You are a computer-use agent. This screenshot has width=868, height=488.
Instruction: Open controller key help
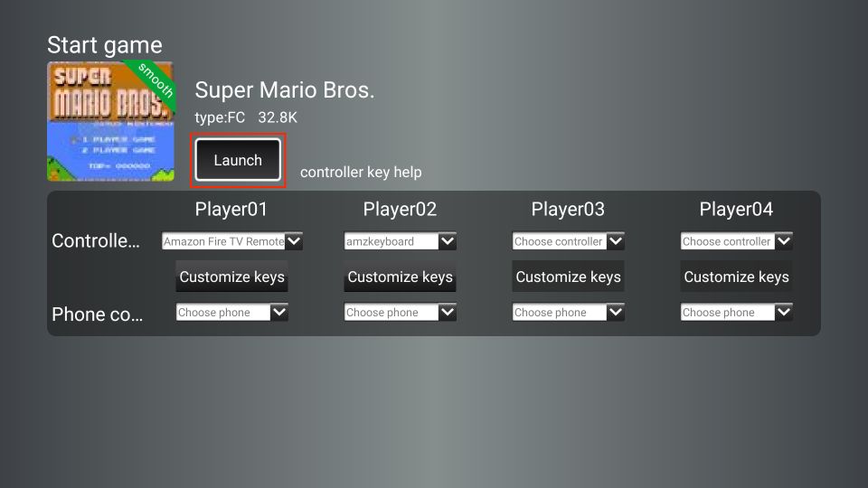(x=361, y=172)
